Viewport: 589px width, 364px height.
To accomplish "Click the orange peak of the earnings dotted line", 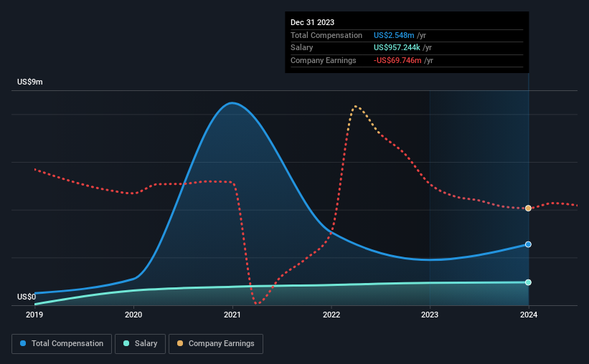I will pos(355,107).
